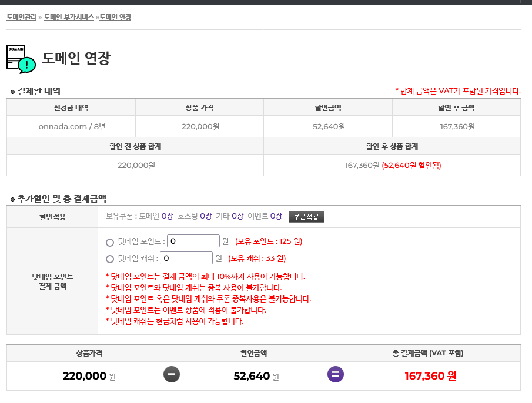532x403 pixels.
Task: Click the bullet icon beside 추가할인 및 총 결제금액
Action: pyautogui.click(x=12, y=200)
